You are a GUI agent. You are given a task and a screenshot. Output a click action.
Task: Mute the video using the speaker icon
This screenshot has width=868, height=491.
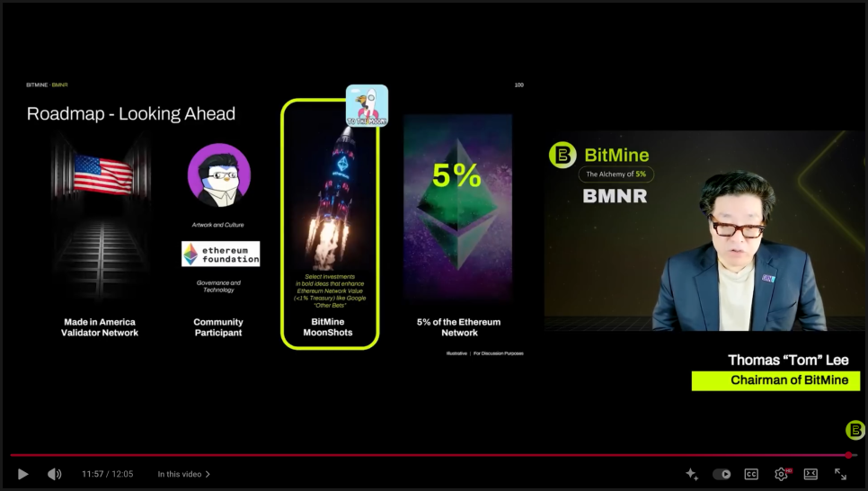(x=54, y=474)
